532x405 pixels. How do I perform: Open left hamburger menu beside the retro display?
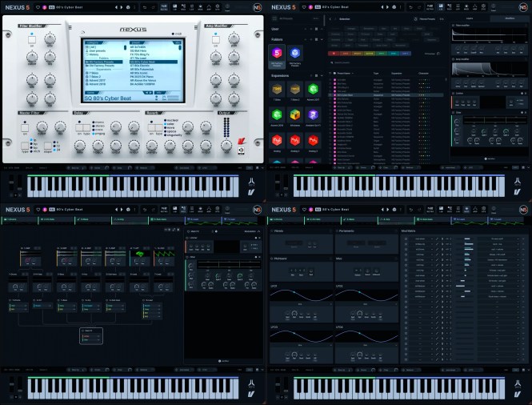click(70, 27)
